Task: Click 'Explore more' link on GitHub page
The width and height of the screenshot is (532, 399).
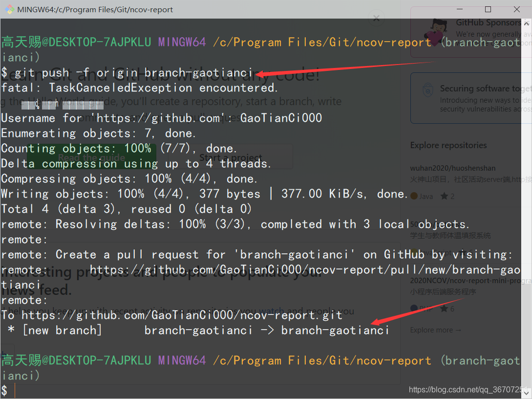Action: click(x=435, y=330)
